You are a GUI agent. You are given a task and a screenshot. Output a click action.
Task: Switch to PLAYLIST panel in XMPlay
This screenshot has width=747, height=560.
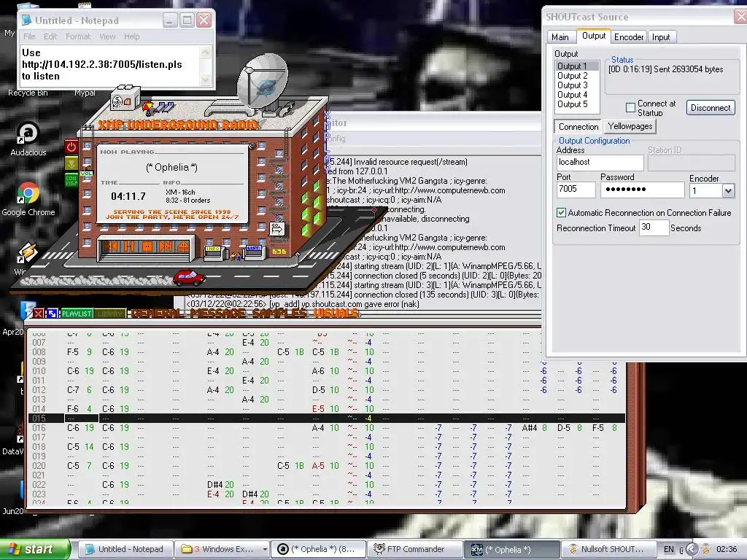tap(77, 314)
